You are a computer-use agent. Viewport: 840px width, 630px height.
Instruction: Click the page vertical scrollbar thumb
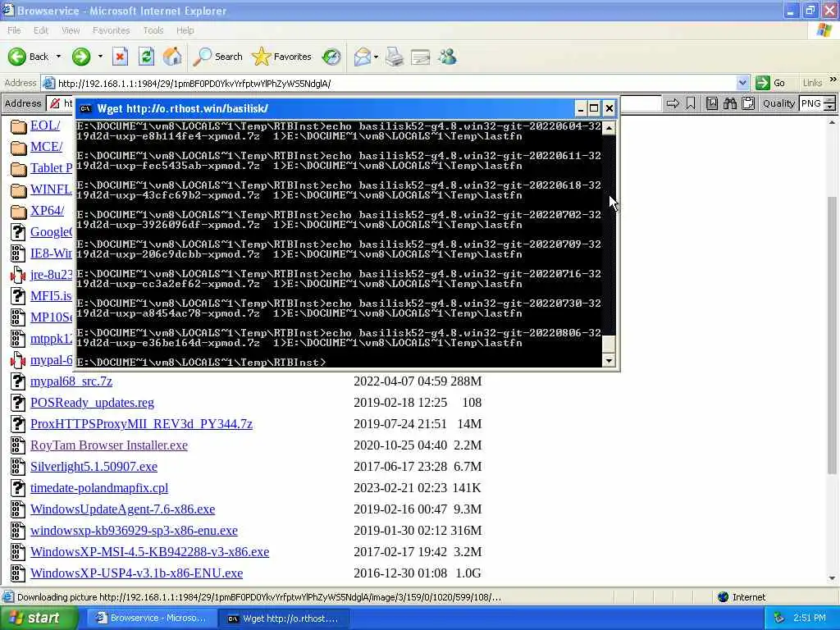pos(832,335)
